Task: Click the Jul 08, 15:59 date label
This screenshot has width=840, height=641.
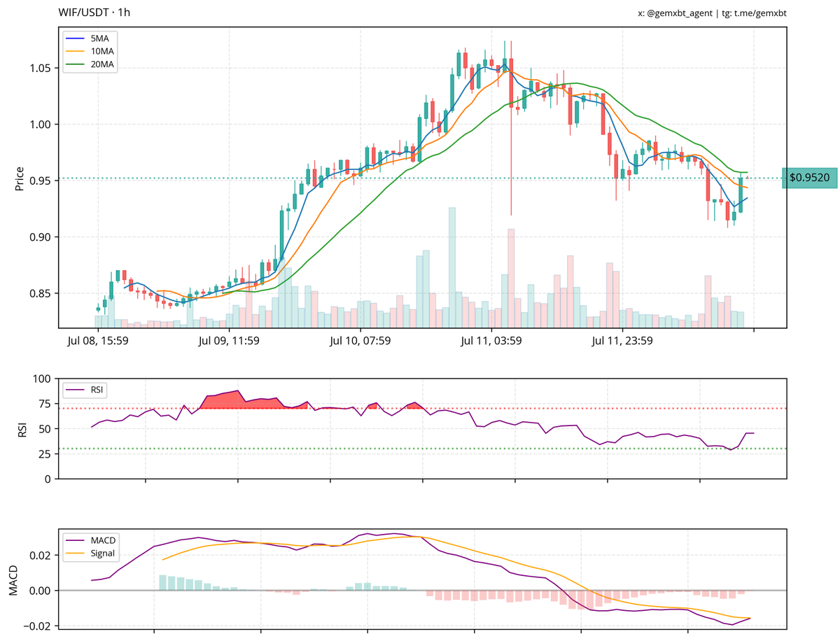Action: 98,341
